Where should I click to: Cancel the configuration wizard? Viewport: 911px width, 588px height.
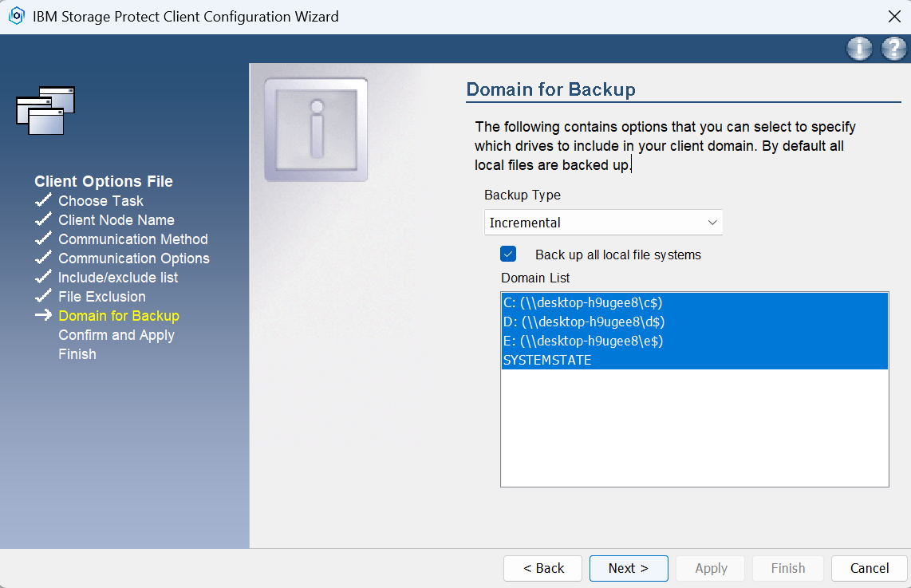pyautogui.click(x=869, y=568)
